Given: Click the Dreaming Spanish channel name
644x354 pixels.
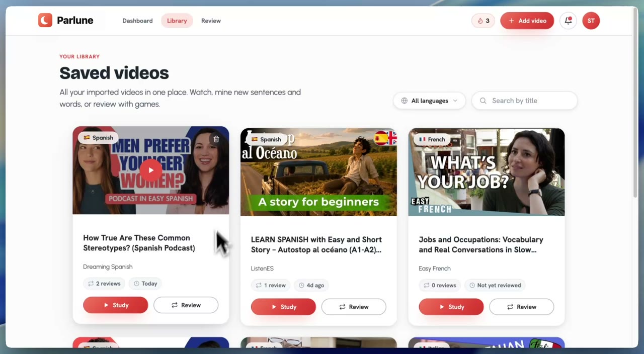Looking at the screenshot, I should pyautogui.click(x=108, y=267).
